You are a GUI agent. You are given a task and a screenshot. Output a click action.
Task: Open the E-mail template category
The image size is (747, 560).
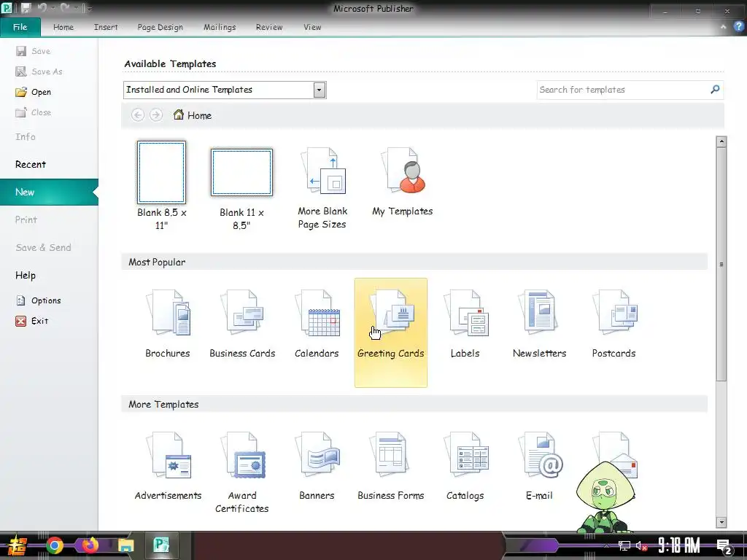click(x=539, y=466)
